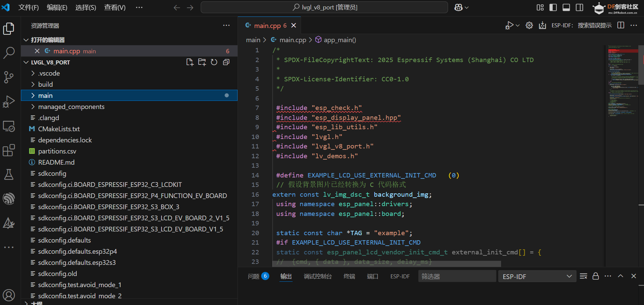
Task: Navigate back in editor history
Action: (x=177, y=7)
